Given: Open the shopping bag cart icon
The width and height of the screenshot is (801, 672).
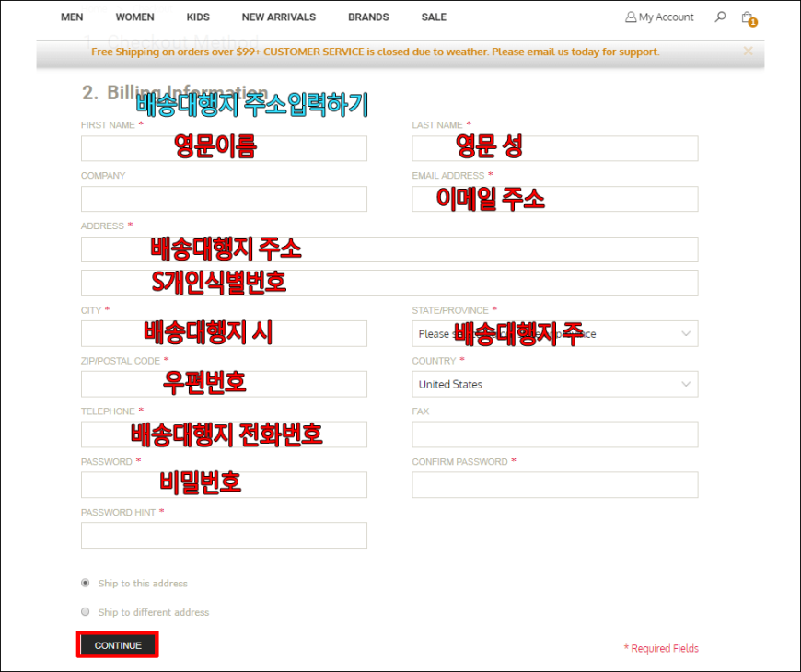Looking at the screenshot, I should (749, 18).
